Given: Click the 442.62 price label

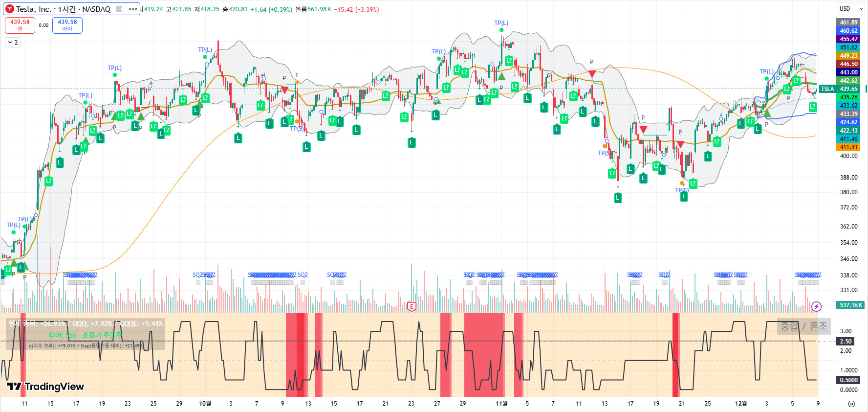Looking at the screenshot, I should (848, 81).
